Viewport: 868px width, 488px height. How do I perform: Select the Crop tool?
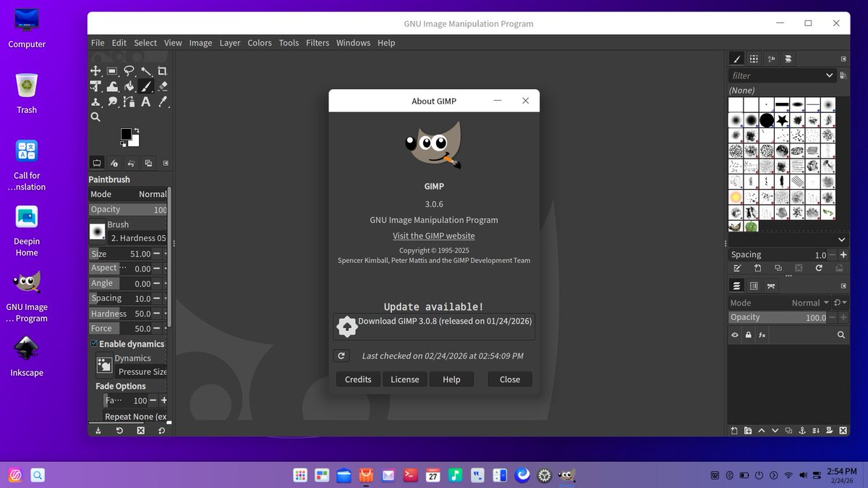tap(162, 71)
